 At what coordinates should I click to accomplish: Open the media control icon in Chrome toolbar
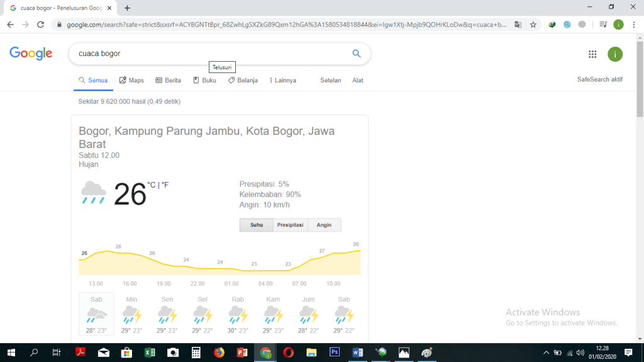[x=603, y=25]
